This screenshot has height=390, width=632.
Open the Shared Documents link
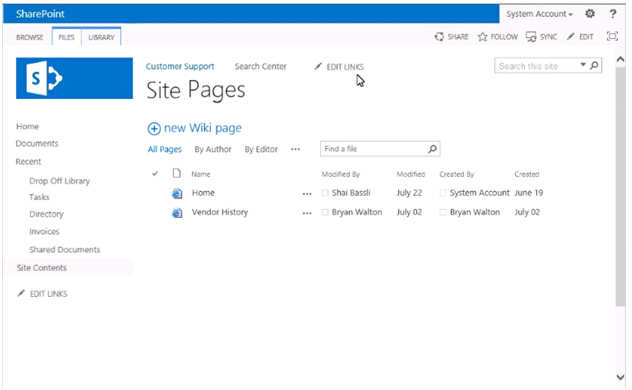coord(64,250)
